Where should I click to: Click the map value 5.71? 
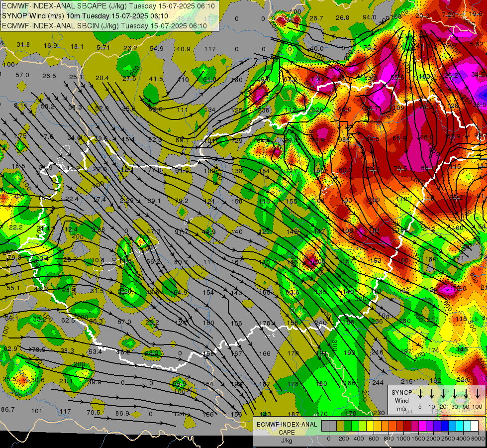103,48
